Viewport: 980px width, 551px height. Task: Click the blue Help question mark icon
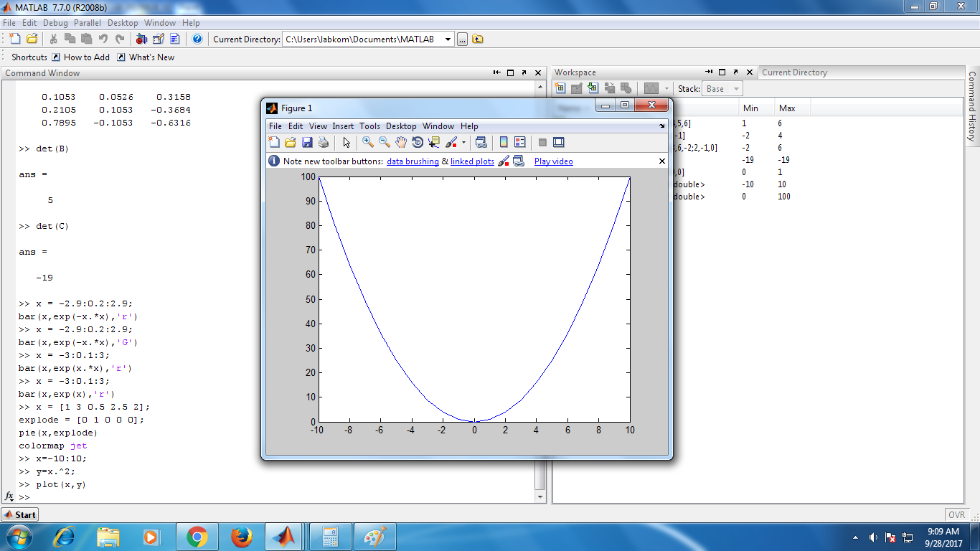click(197, 39)
